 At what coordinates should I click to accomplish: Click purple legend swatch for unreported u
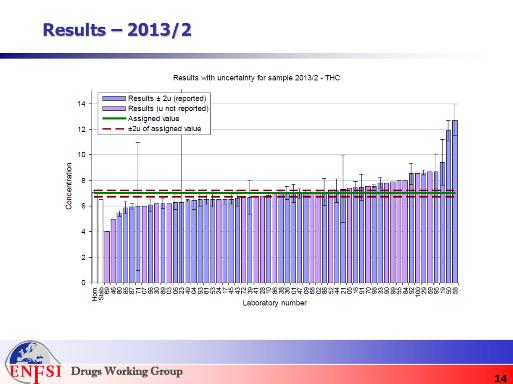click(x=114, y=108)
